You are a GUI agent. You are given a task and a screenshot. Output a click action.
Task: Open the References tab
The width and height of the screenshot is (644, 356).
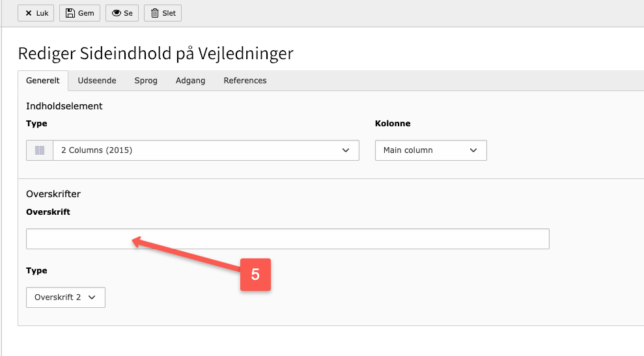pos(245,81)
